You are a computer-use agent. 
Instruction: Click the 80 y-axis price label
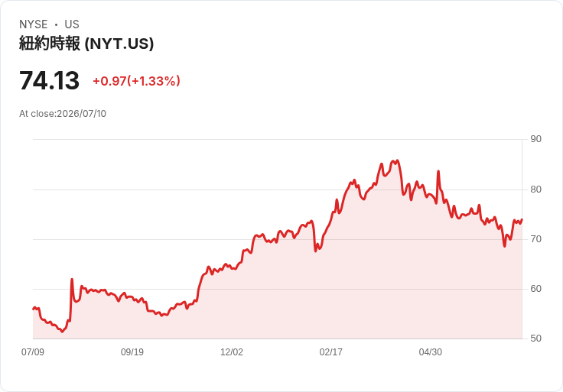pos(535,190)
